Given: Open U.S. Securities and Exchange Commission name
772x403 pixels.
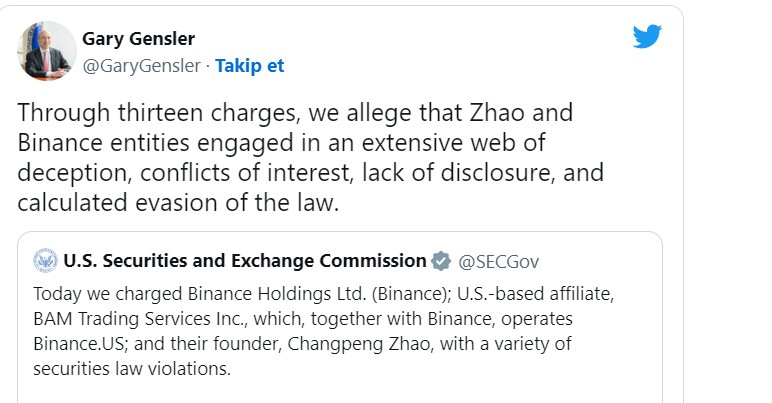Looking at the screenshot, I should pyautogui.click(x=244, y=262).
